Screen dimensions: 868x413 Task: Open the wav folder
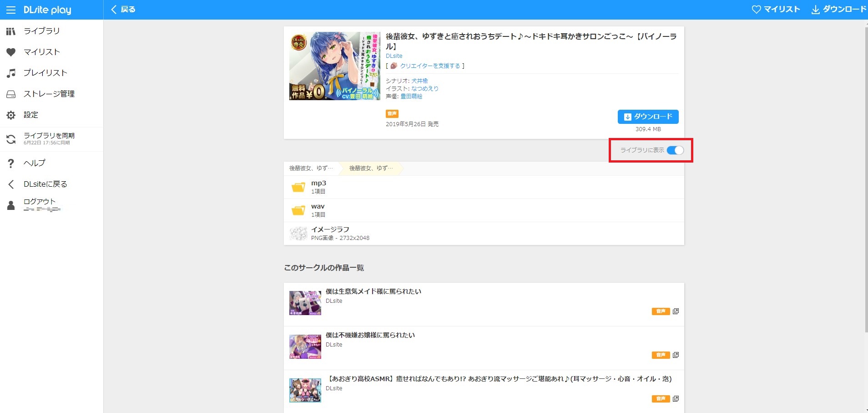[x=484, y=210]
